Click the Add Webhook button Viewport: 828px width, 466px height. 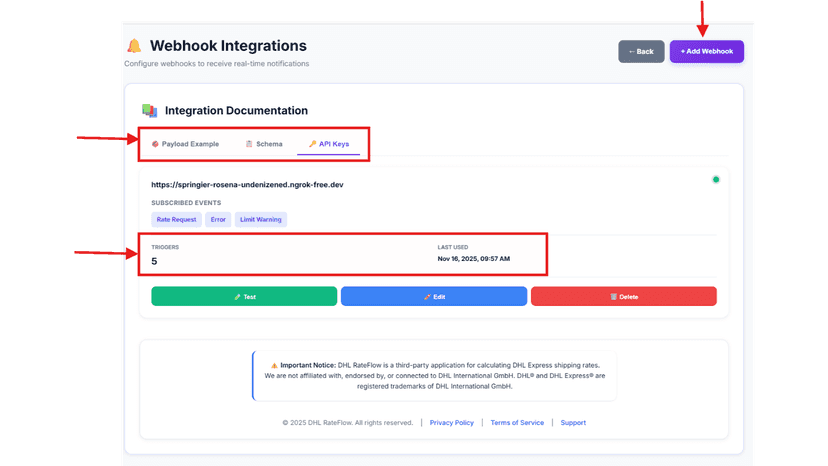point(707,51)
